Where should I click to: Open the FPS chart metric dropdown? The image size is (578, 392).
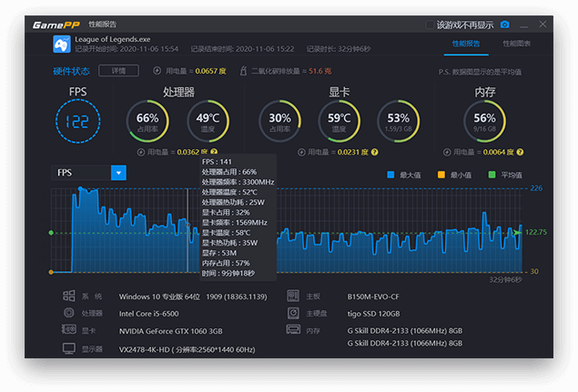pos(118,172)
